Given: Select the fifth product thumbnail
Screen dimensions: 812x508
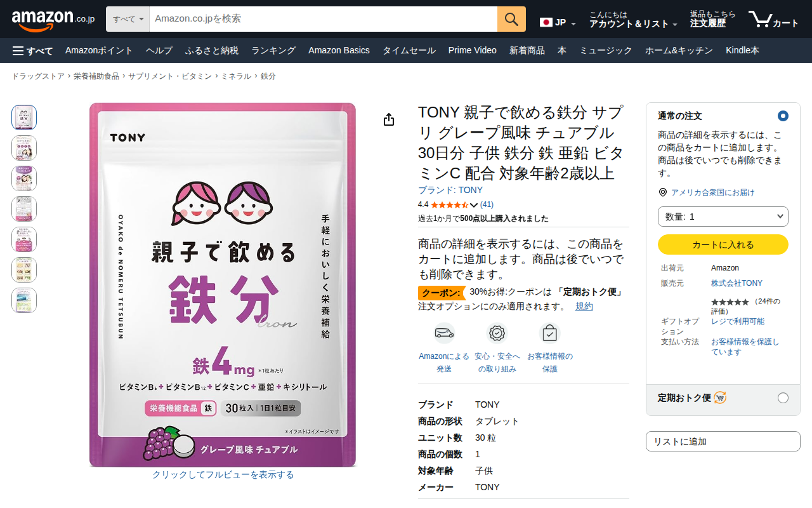Looking at the screenshot, I should pos(24,239).
